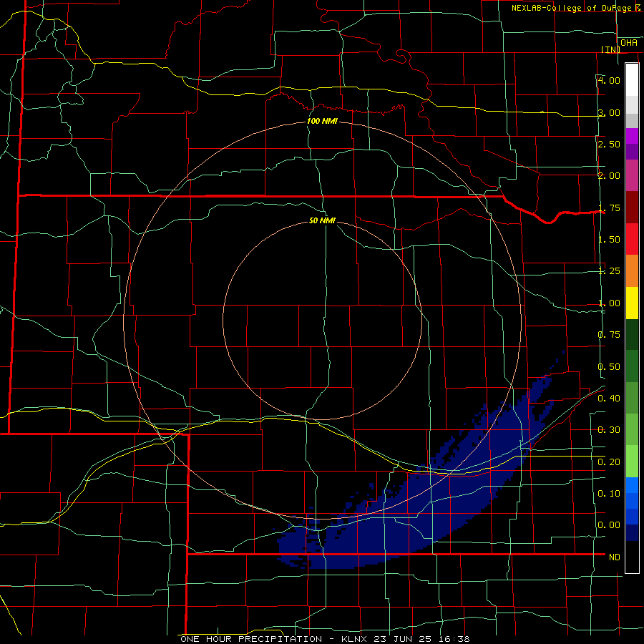Viewport: 644px width, 644px height.
Task: Click the 2.50 legend value
Action: [609, 144]
